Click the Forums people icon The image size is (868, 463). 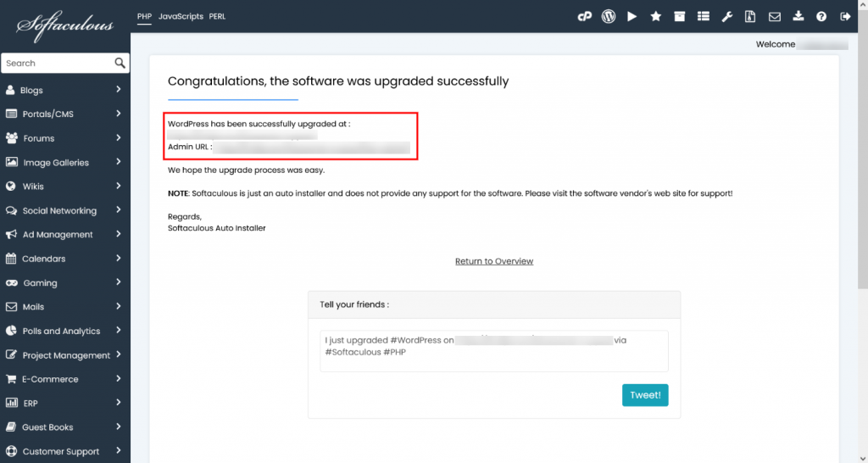click(12, 138)
